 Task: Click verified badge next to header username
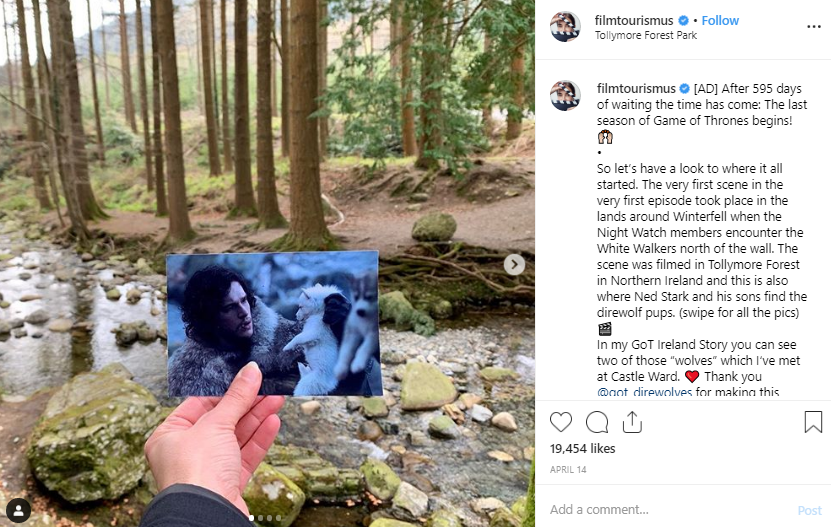point(684,20)
